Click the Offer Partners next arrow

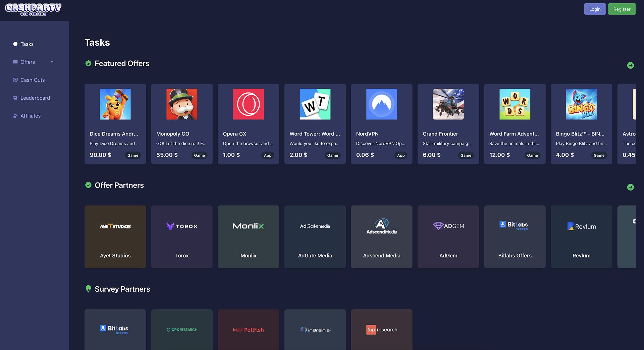pyautogui.click(x=631, y=187)
